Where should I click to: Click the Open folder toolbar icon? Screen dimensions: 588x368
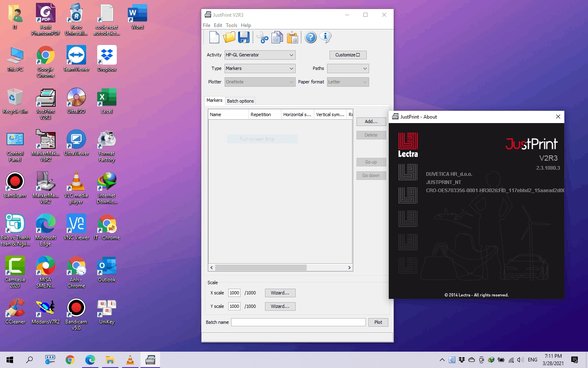229,38
